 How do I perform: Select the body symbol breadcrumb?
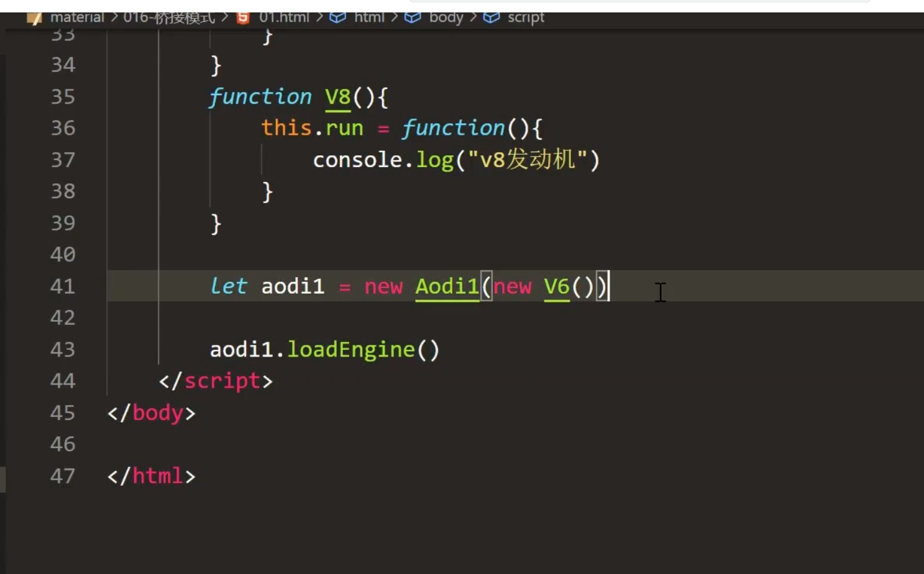(x=446, y=17)
